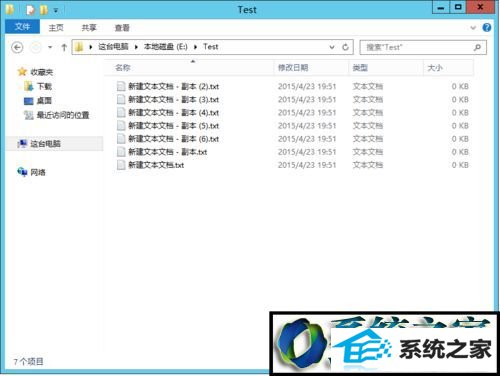Open 最近访问的位置 in the navigation pane
The image size is (500, 376).
click(x=63, y=115)
